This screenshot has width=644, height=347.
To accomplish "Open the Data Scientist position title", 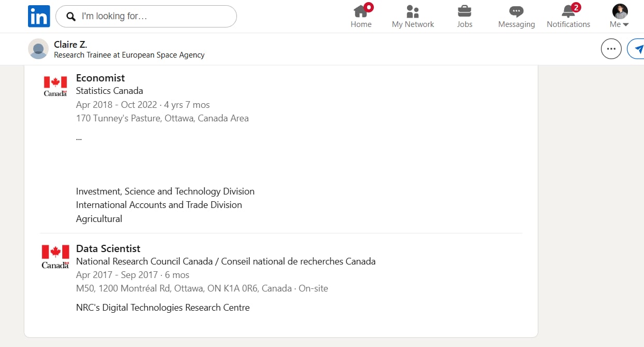I will click(108, 248).
